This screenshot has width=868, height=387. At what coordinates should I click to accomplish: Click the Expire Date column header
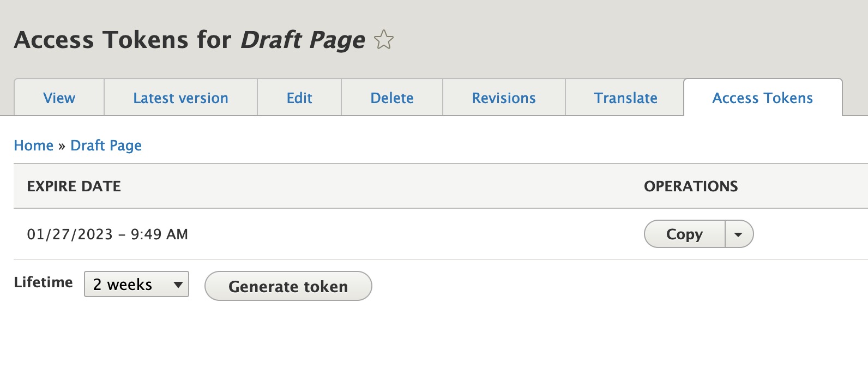point(74,186)
